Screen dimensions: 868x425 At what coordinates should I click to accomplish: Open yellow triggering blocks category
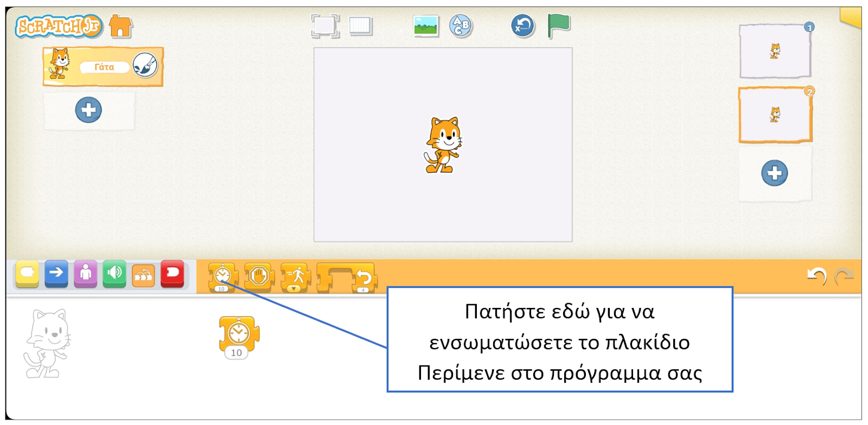click(x=27, y=274)
